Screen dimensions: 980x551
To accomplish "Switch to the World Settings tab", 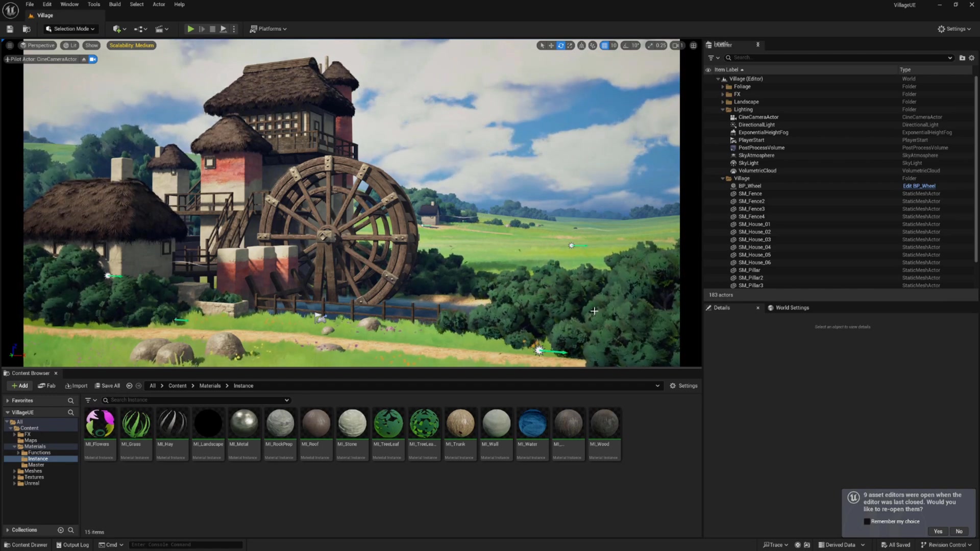I will click(x=789, y=308).
